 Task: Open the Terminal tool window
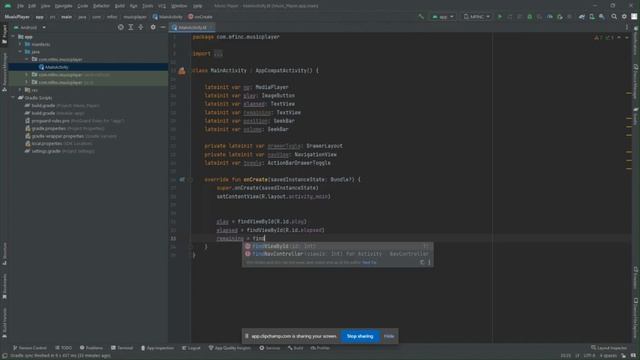point(122,348)
